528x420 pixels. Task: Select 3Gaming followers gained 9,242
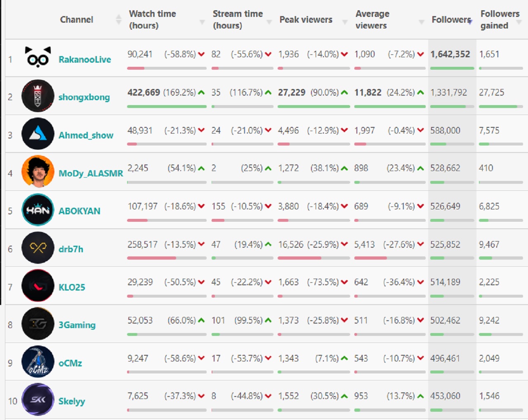pyautogui.click(x=489, y=320)
